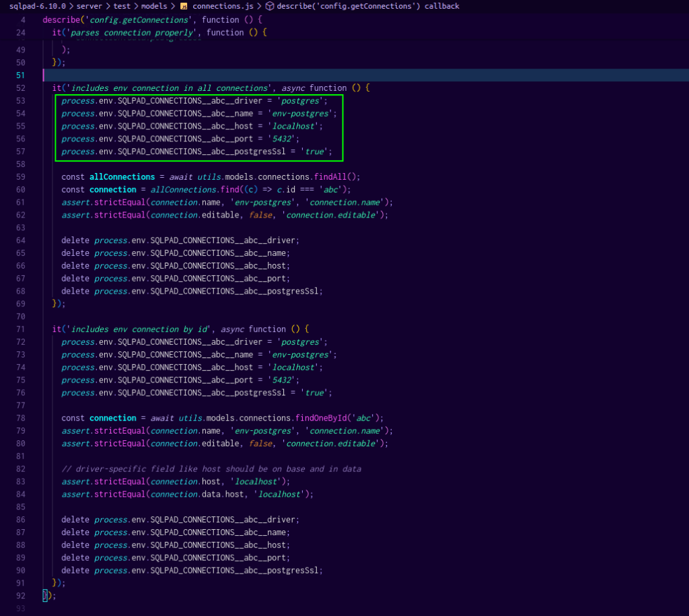Screen dimensions: 689x616
Task: Expand the test breadcrumb segment
Action: click(x=122, y=6)
